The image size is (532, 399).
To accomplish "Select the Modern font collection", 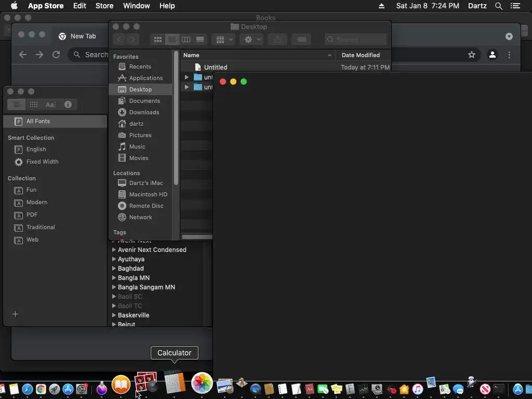I will [x=55, y=202].
